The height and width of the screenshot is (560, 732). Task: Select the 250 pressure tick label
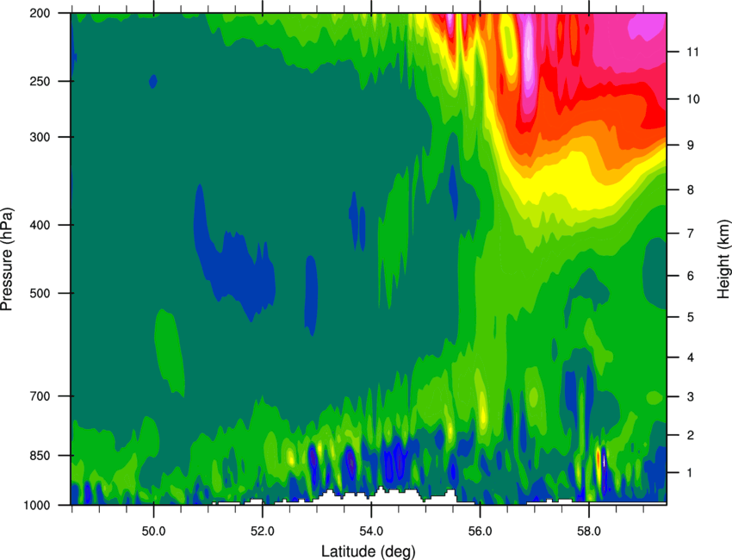coord(40,81)
